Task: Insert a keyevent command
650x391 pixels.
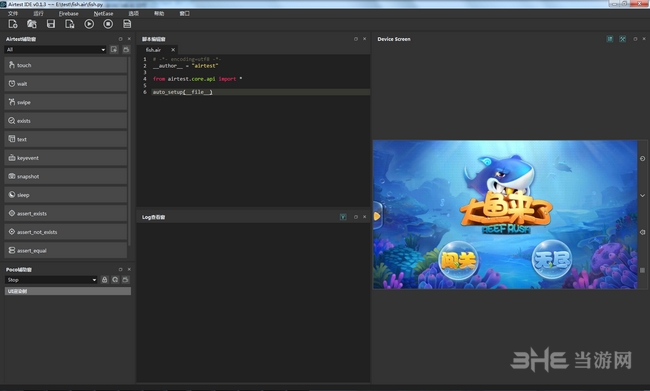Action: (65, 158)
